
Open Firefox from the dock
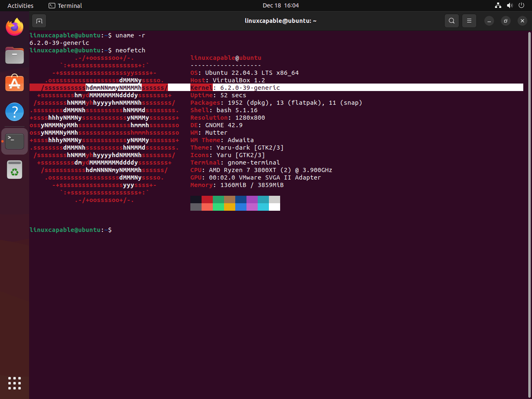[15, 27]
